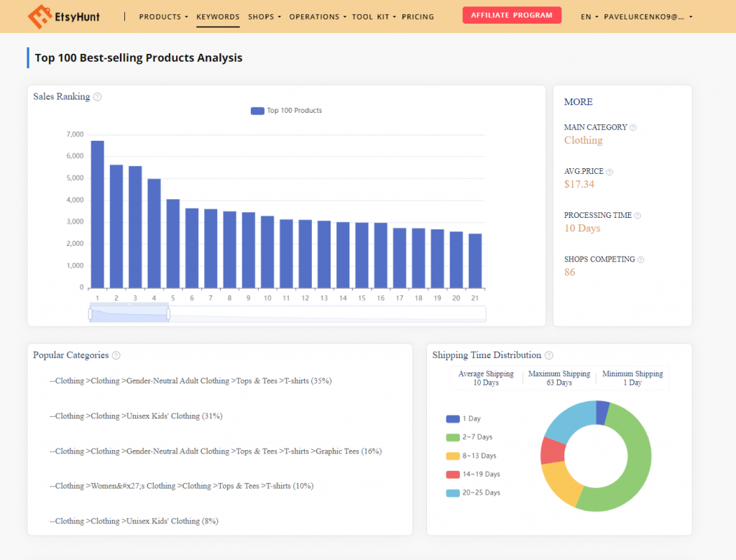
Task: Toggle the 2~7 Days legend entry
Action: pos(453,437)
